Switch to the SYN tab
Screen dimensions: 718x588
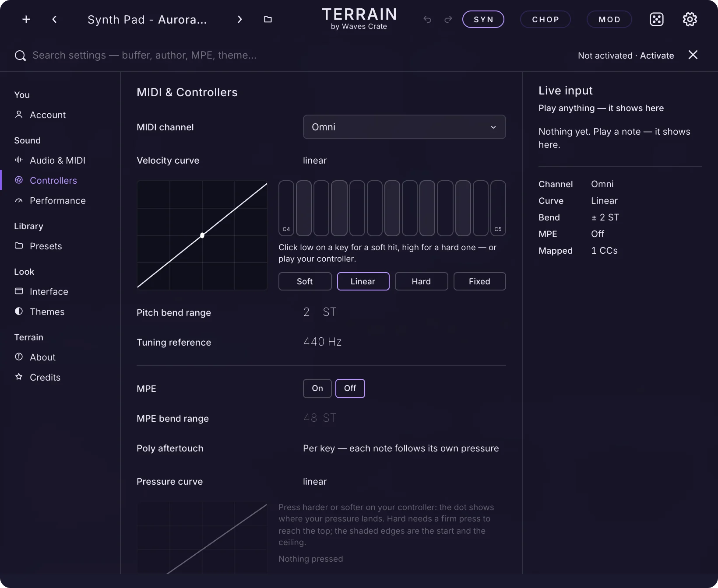[483, 19]
